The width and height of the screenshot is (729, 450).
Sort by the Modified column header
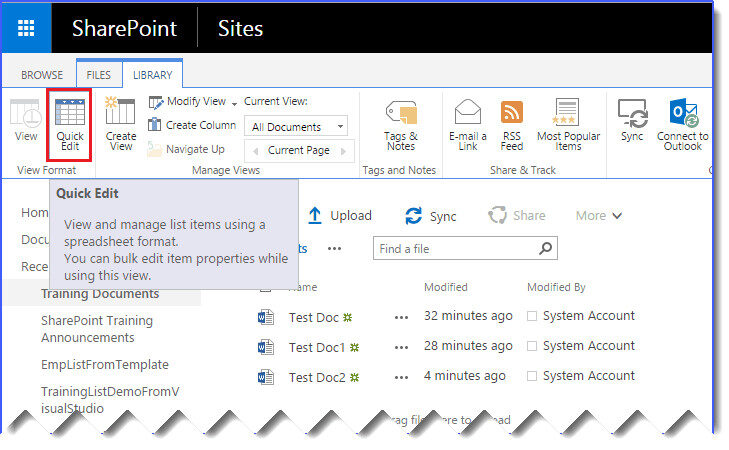(445, 287)
